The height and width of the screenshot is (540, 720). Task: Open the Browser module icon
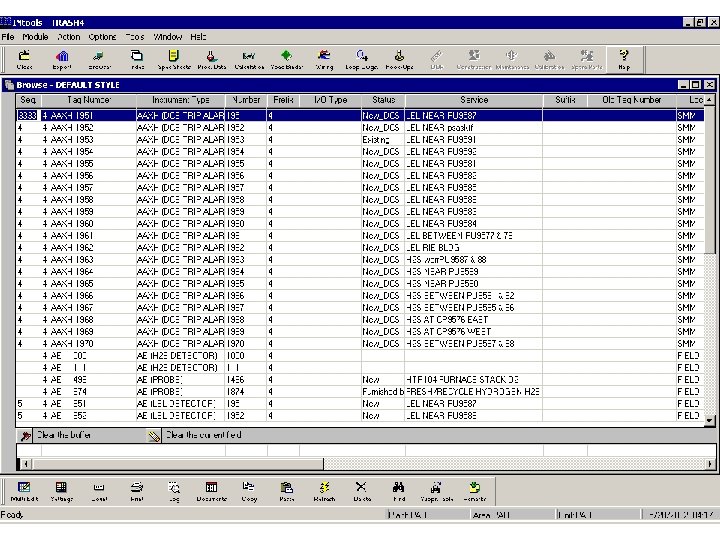[99, 60]
